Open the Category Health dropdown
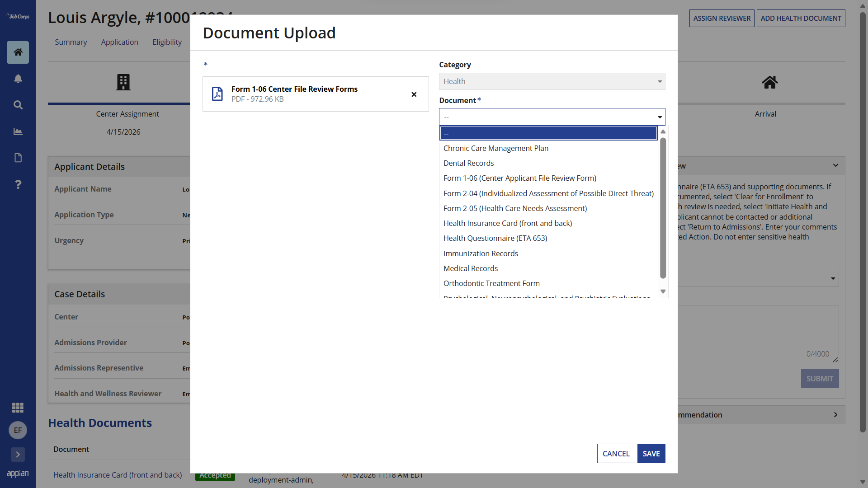This screenshot has height=488, width=868. click(552, 81)
